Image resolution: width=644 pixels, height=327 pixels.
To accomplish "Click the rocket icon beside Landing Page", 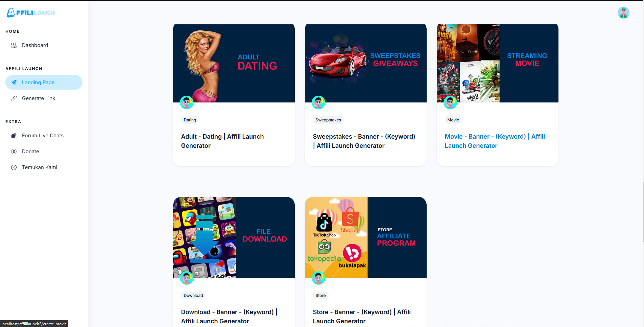I will [x=14, y=82].
